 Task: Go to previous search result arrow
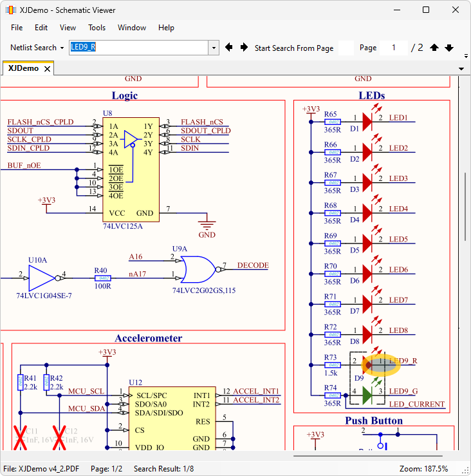pyautogui.click(x=228, y=48)
